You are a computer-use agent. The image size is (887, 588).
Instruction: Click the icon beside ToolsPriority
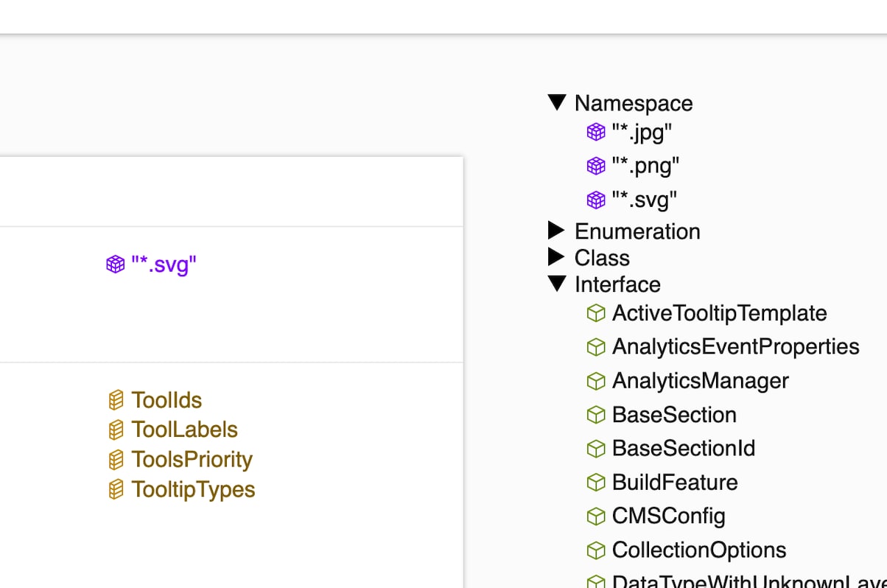point(116,460)
